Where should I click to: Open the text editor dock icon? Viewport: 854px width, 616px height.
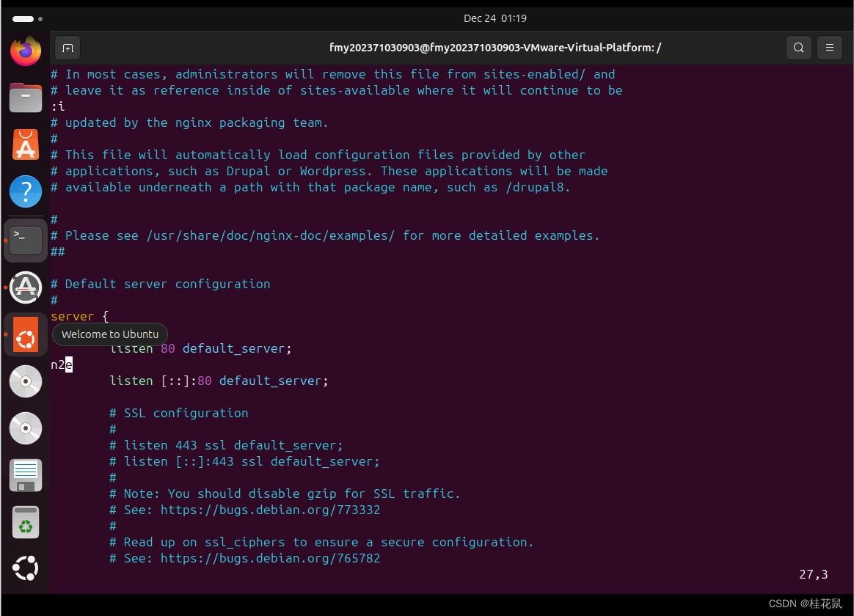tap(26, 475)
